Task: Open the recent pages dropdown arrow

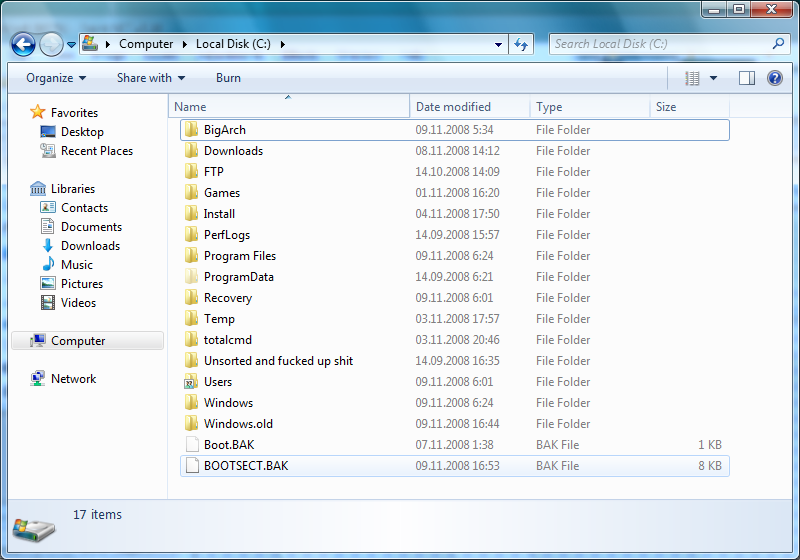Action: pyautogui.click(x=71, y=45)
